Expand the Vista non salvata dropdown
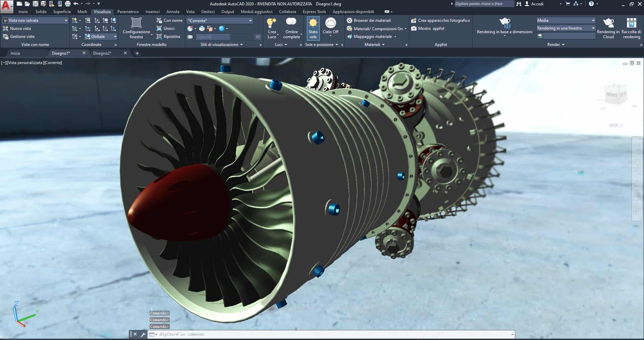The width and height of the screenshot is (644, 340). (x=35, y=20)
